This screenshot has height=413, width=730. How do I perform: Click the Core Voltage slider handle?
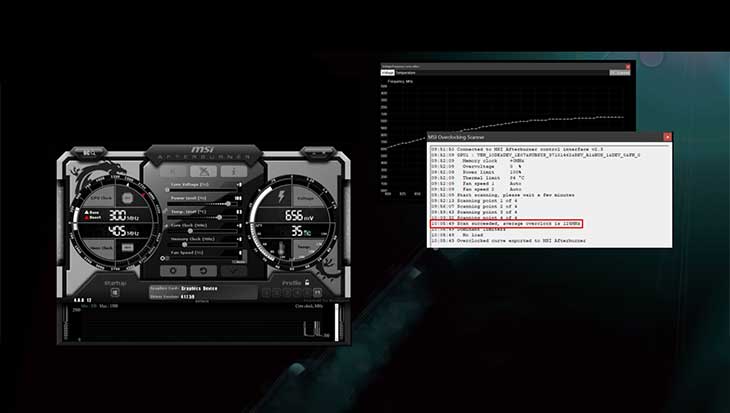coord(168,190)
